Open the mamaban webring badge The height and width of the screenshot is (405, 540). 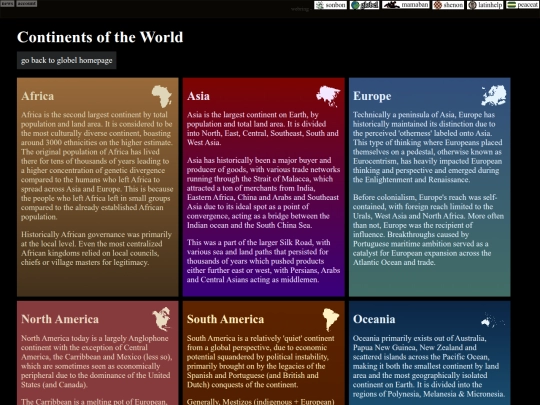(x=406, y=5)
